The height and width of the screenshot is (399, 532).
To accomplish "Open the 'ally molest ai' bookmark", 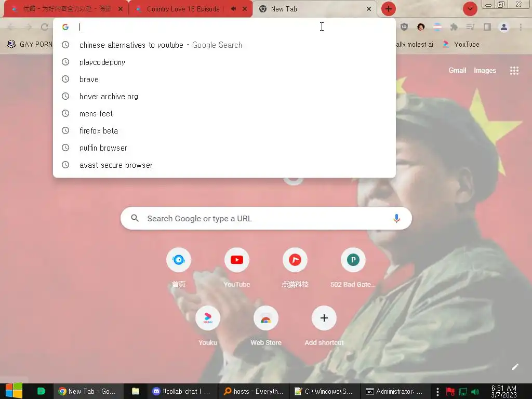I will (415, 44).
